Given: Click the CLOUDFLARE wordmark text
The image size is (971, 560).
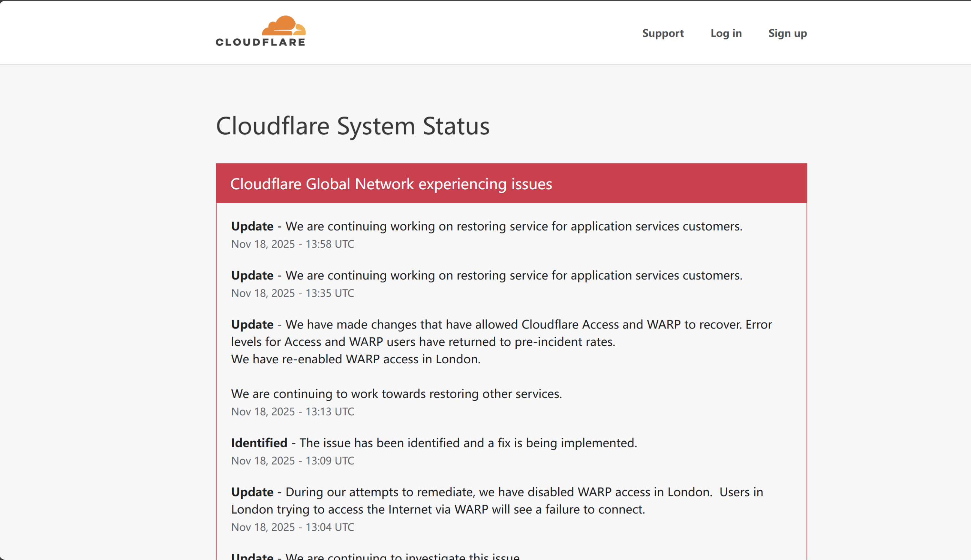Looking at the screenshot, I should coord(260,42).
